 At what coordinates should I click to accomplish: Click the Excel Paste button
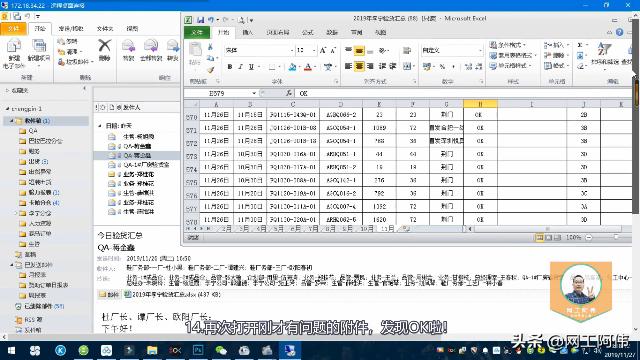tap(195, 54)
